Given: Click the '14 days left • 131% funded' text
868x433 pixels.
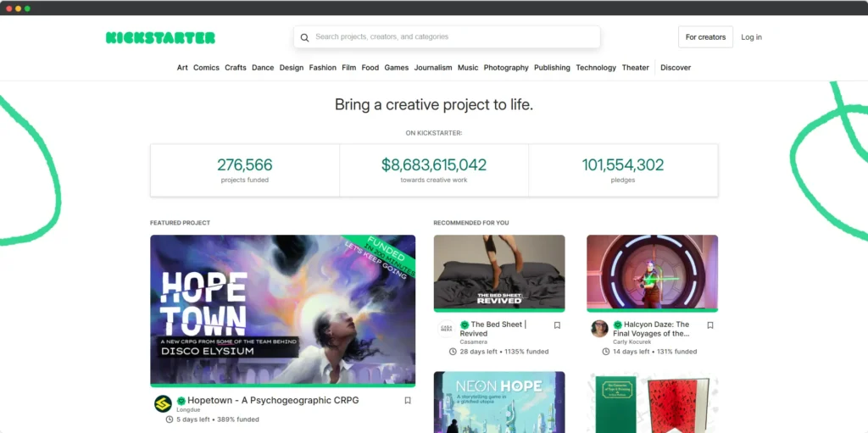Looking at the screenshot, I should (655, 352).
